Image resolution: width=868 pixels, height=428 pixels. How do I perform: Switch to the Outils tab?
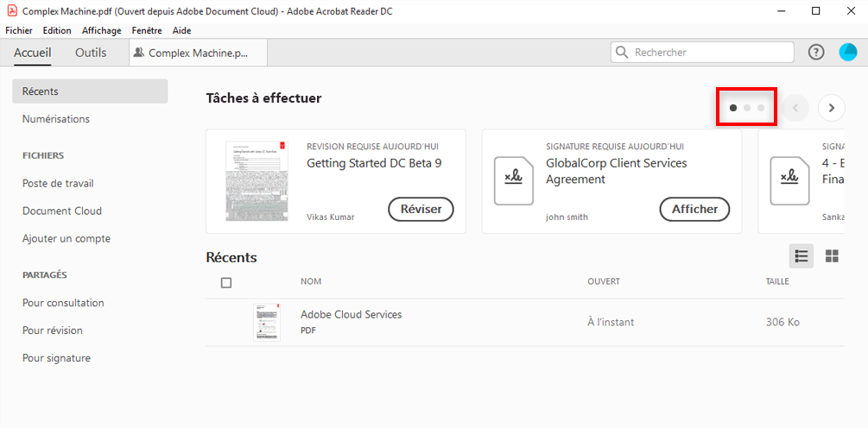tap(91, 53)
